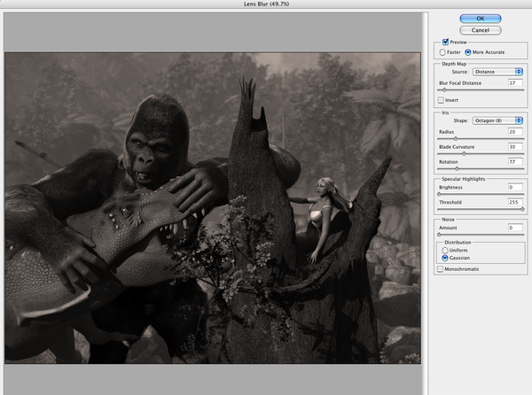Open the Depth Map Source dropdown

pos(497,72)
